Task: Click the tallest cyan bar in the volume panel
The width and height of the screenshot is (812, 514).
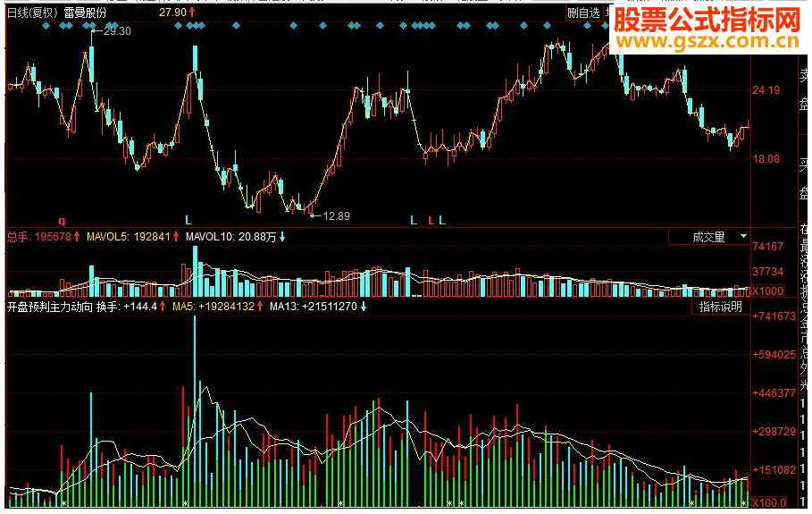Action: point(196,271)
